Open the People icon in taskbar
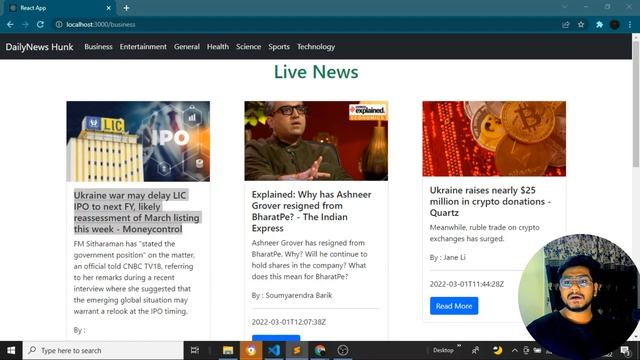 pos(476,350)
